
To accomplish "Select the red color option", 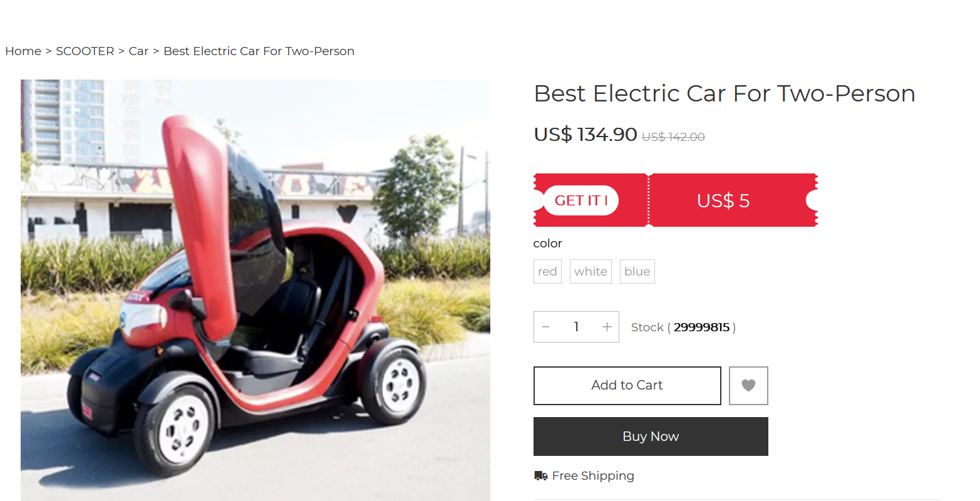I will (547, 271).
